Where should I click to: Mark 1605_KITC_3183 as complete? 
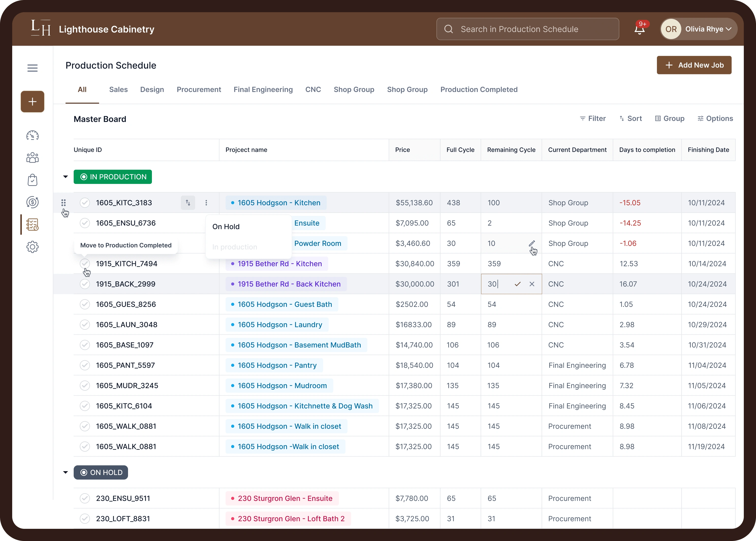(x=85, y=202)
